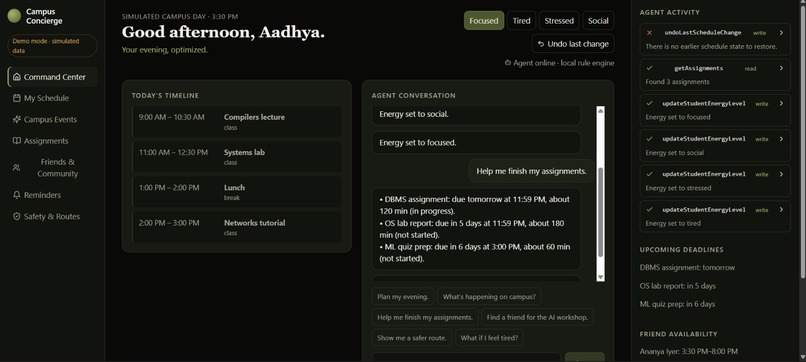Click the Reminders bell icon
This screenshot has width=806, height=362.
click(17, 195)
